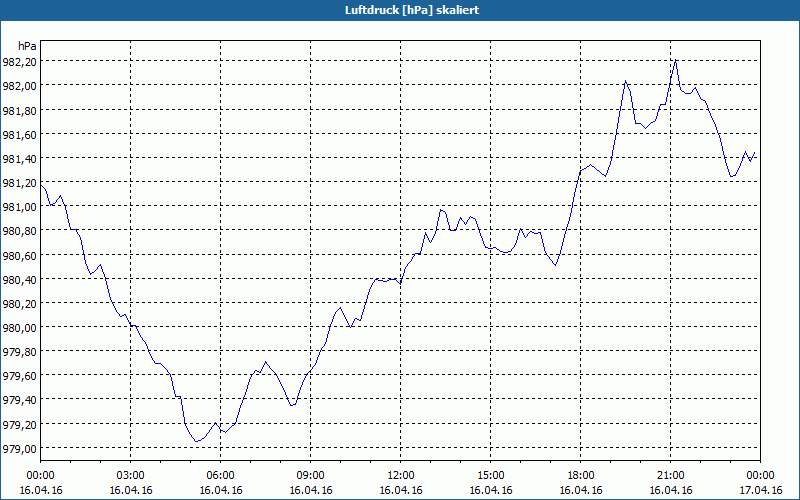This screenshot has width=800, height=500.
Task: Select the 982,20 y-axis value
Action: tap(20, 61)
